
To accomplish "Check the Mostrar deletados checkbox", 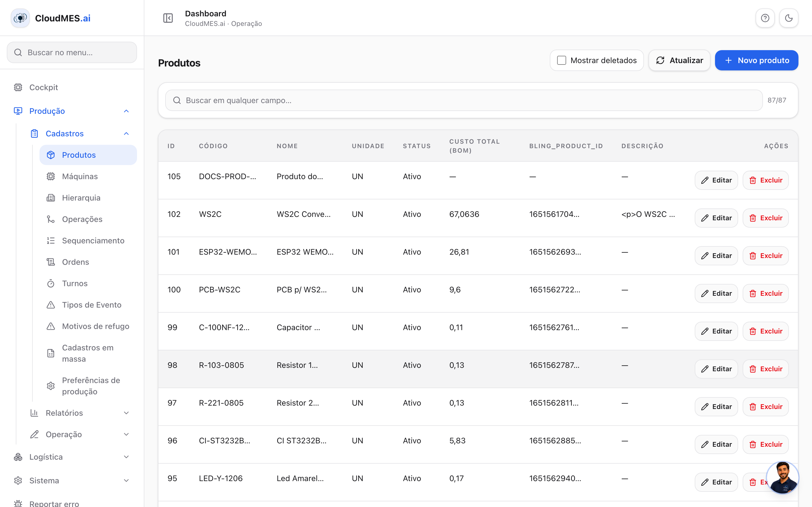I will pyautogui.click(x=561, y=60).
